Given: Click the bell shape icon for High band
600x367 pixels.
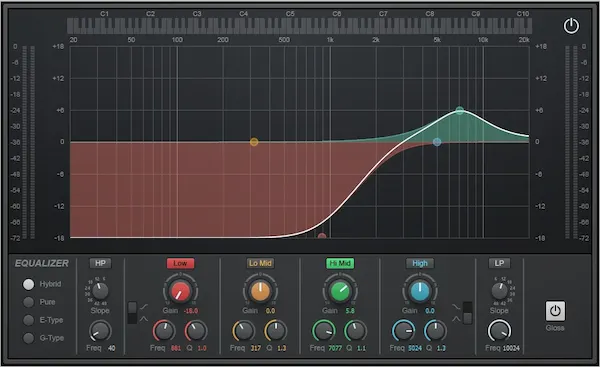Looking at the screenshot, I should tap(456, 318).
